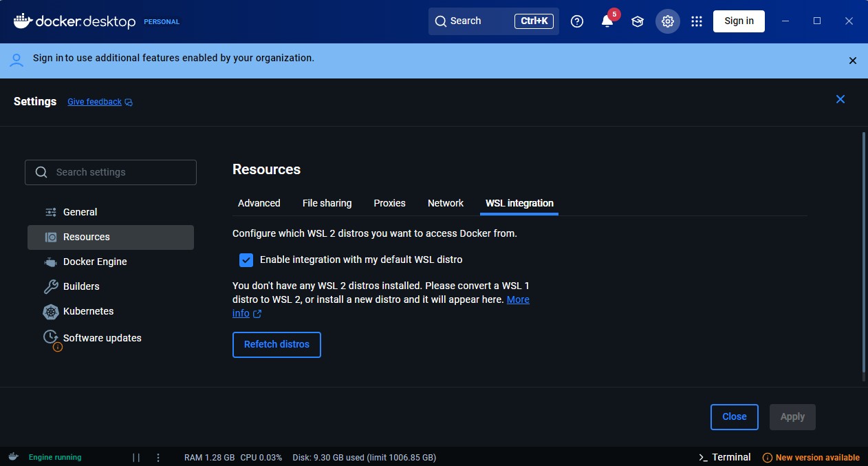Open notifications bell with 5 alerts
Image resolution: width=868 pixels, height=466 pixels.
click(607, 21)
